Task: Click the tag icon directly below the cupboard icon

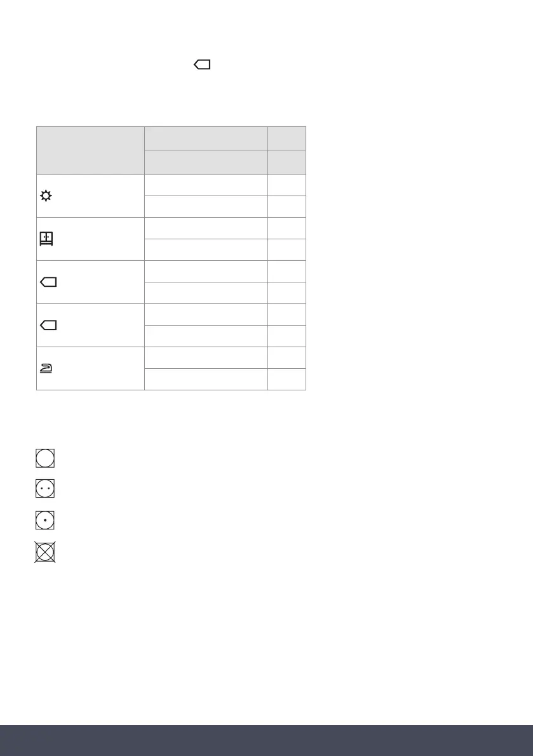Action: tap(48, 283)
